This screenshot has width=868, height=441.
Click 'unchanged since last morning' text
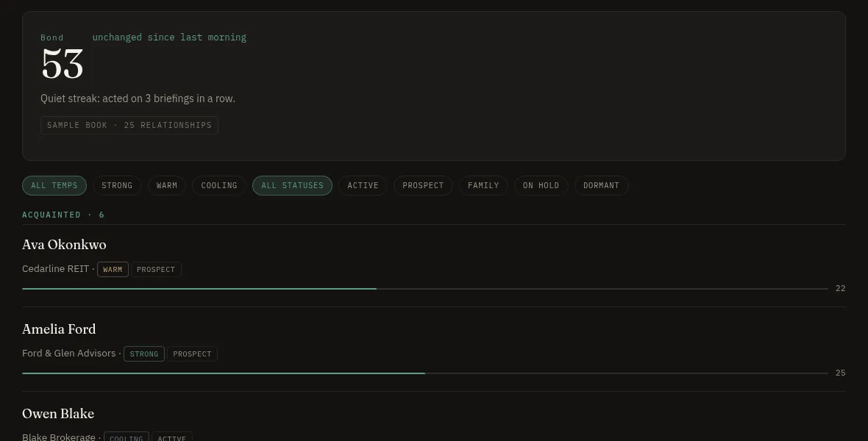coord(169,37)
